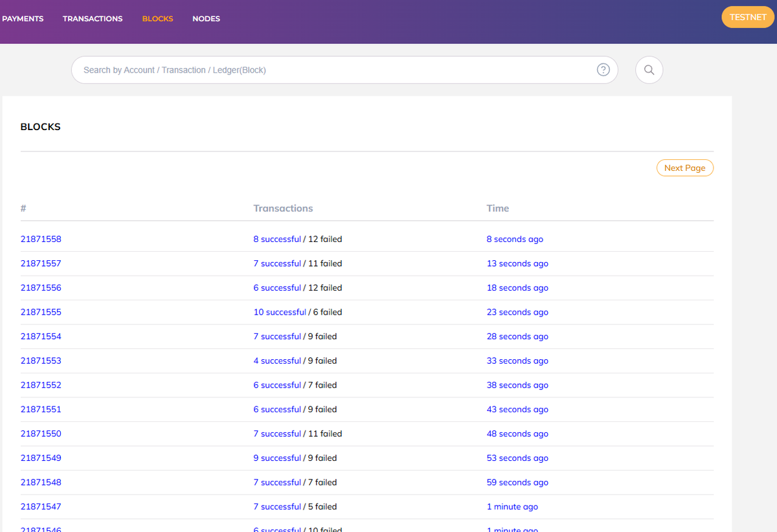Viewport: 777px width, 532px height.
Task: Click '1 minute ago' for block 21871547
Action: (512, 507)
